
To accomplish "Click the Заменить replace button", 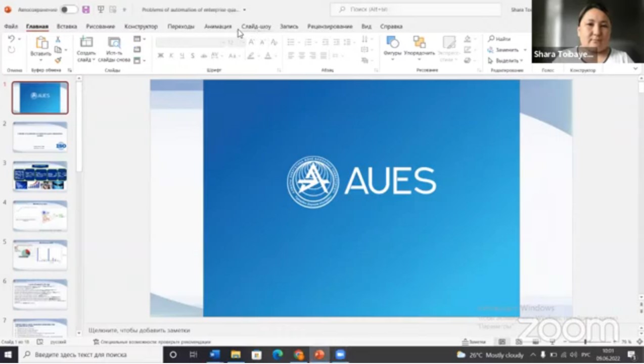I will (504, 49).
